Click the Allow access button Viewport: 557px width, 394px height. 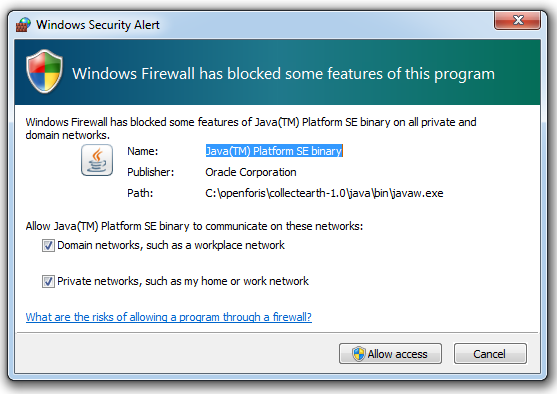(x=390, y=353)
